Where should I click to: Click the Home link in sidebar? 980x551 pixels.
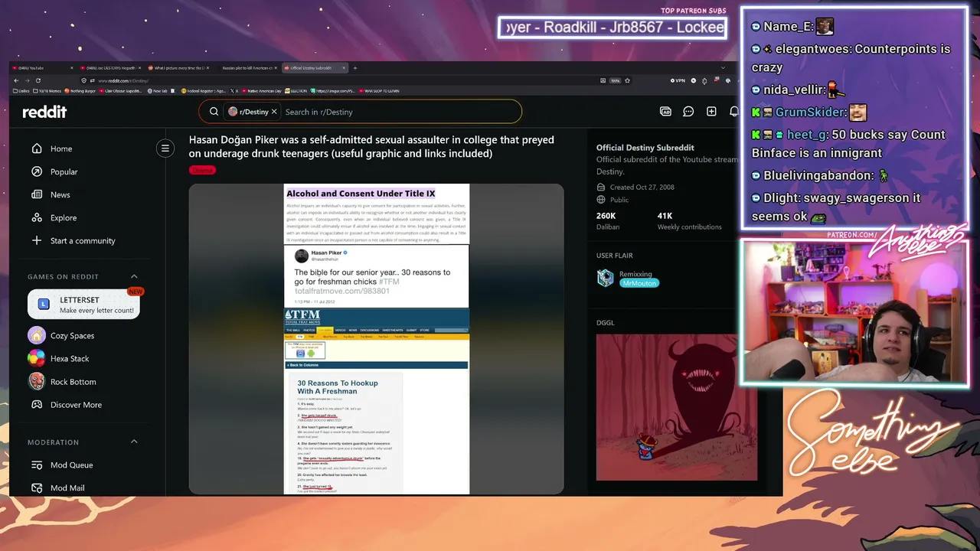coord(61,148)
